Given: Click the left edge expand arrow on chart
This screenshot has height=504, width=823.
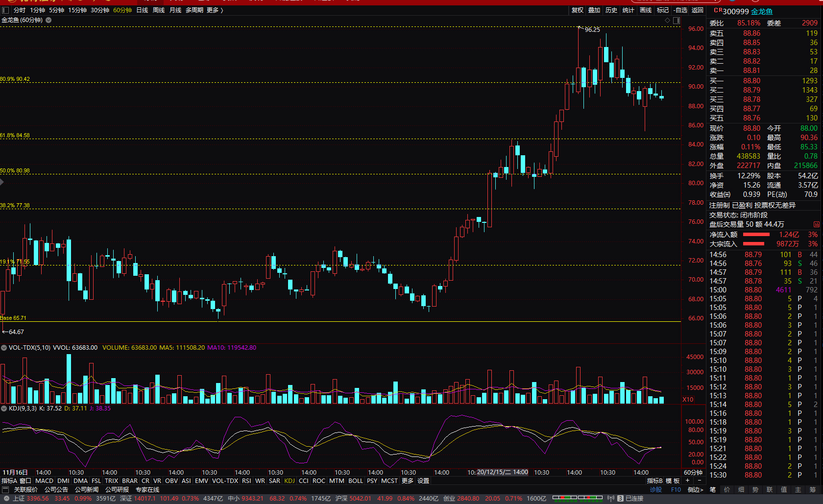Looking at the screenshot, I should tap(2, 182).
